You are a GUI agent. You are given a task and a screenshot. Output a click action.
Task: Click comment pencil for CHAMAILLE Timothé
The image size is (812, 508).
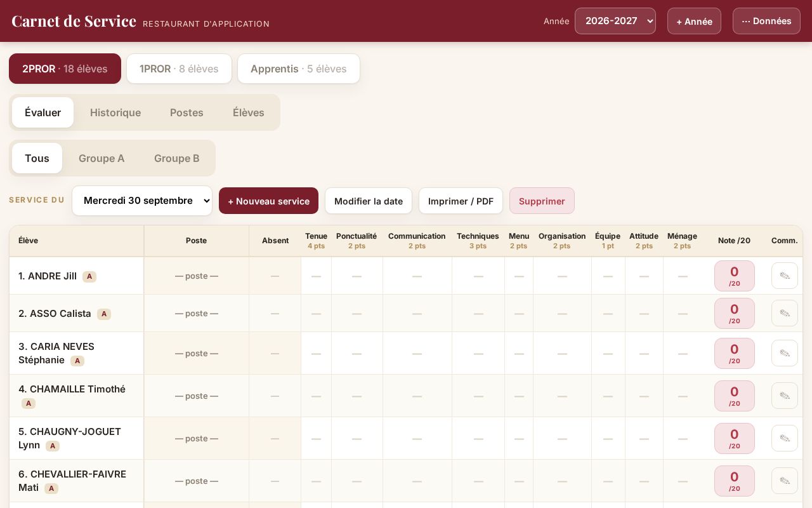pyautogui.click(x=785, y=396)
